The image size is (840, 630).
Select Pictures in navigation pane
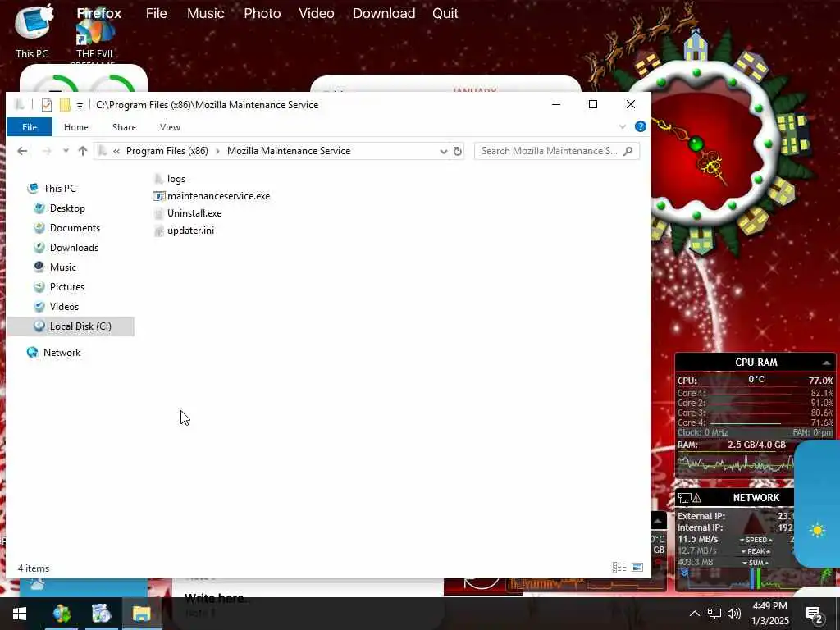pyautogui.click(x=67, y=287)
